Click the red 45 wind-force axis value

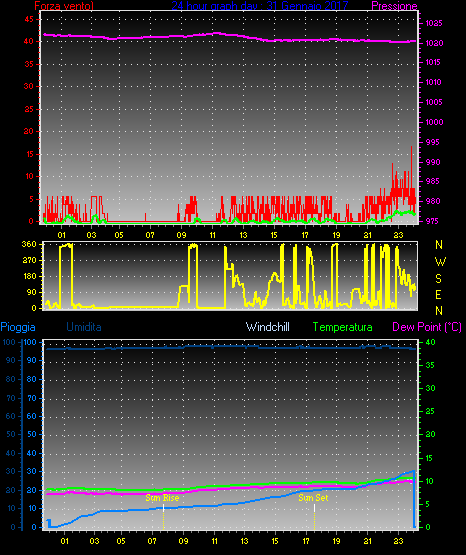(29, 19)
